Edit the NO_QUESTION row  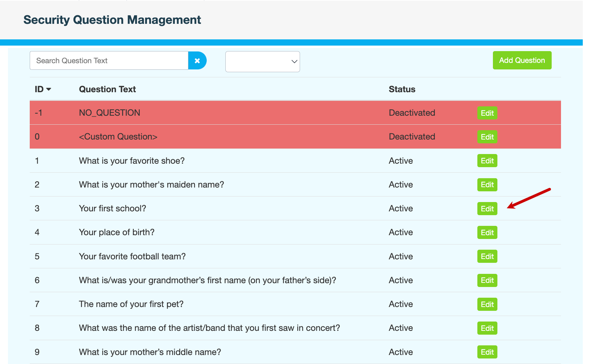(x=487, y=113)
